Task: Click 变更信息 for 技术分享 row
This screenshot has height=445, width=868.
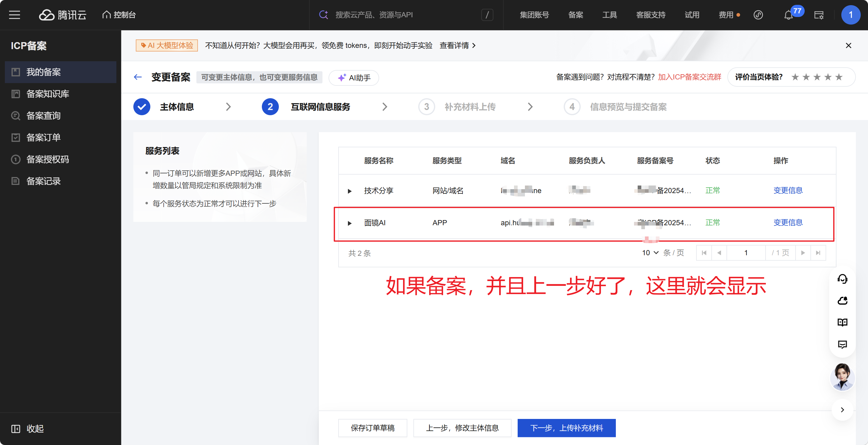Action: click(x=788, y=190)
